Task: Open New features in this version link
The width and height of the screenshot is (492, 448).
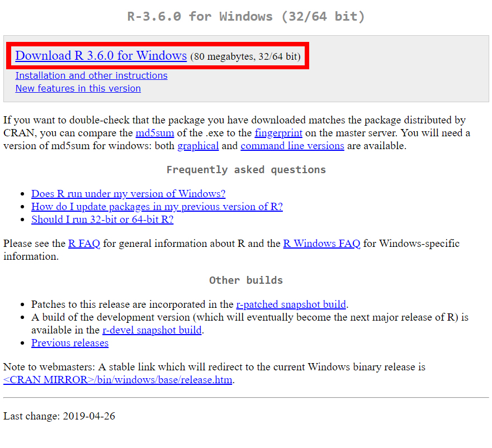Action: pos(78,88)
